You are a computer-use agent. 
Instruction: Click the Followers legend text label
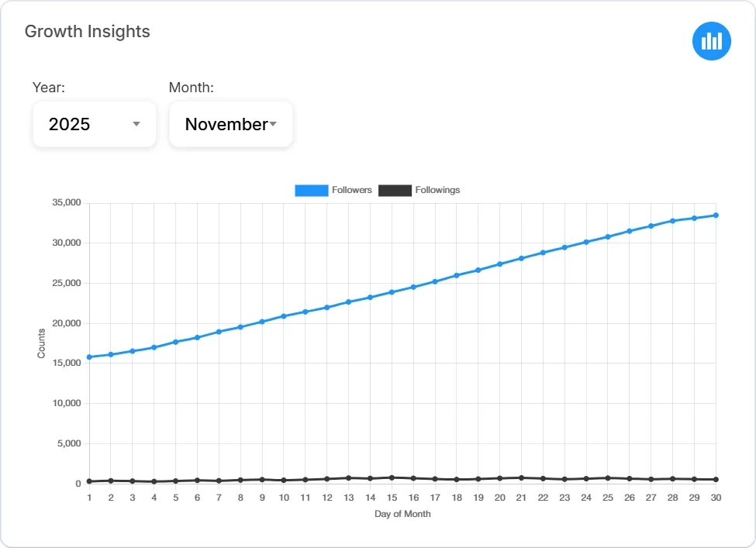(x=352, y=190)
